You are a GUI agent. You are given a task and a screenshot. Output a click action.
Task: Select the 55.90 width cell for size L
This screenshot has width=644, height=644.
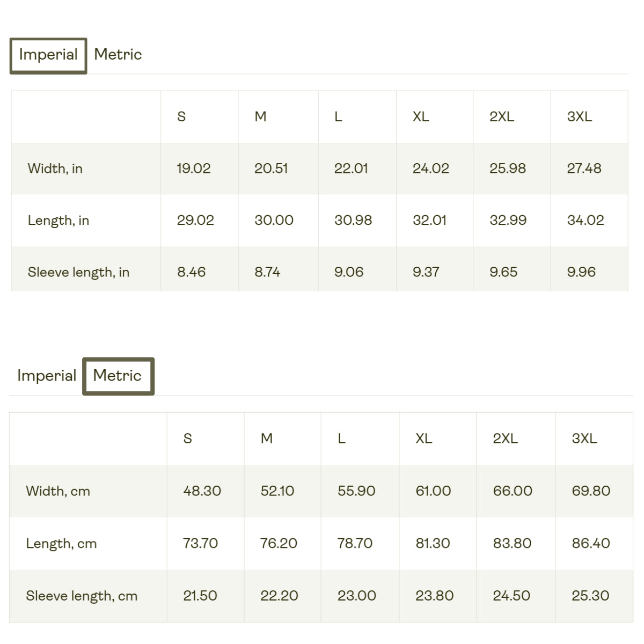356,491
